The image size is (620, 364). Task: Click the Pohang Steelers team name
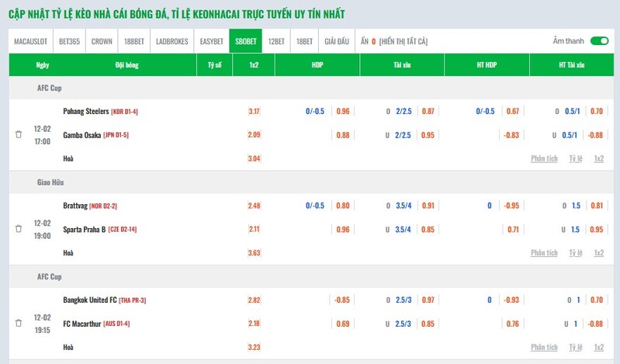click(86, 111)
